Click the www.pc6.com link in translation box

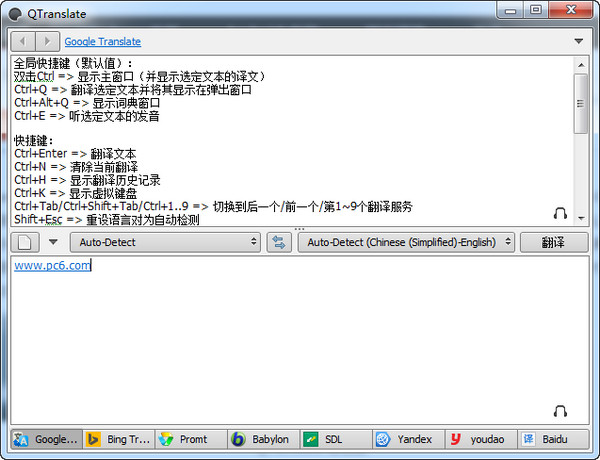click(x=52, y=265)
